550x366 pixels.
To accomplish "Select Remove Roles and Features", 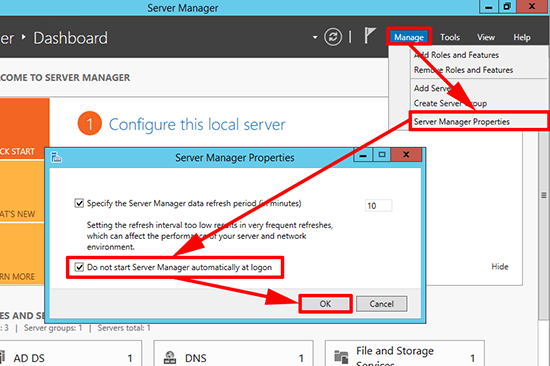I will pos(463,70).
